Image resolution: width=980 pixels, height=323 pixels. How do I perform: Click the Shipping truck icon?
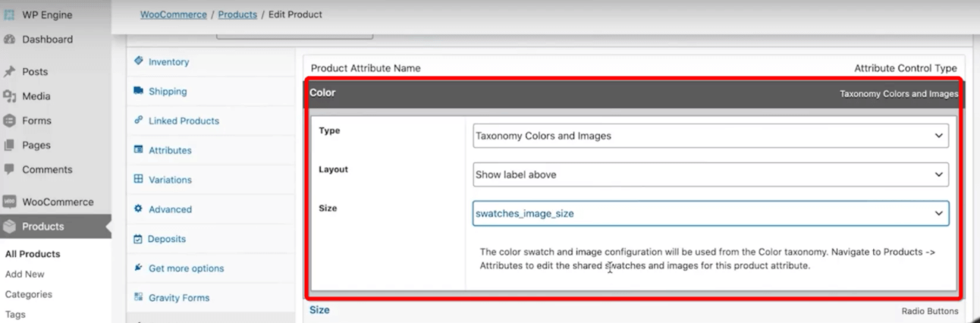click(x=138, y=91)
